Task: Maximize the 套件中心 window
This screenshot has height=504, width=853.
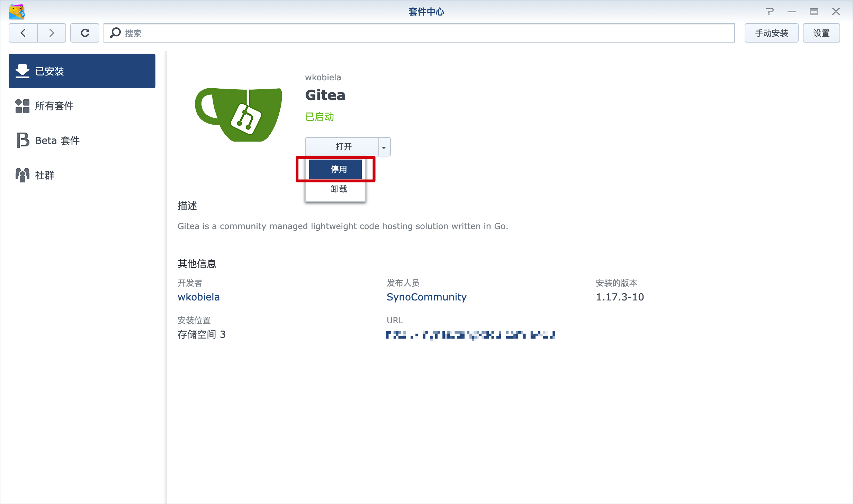Action: 814,12
